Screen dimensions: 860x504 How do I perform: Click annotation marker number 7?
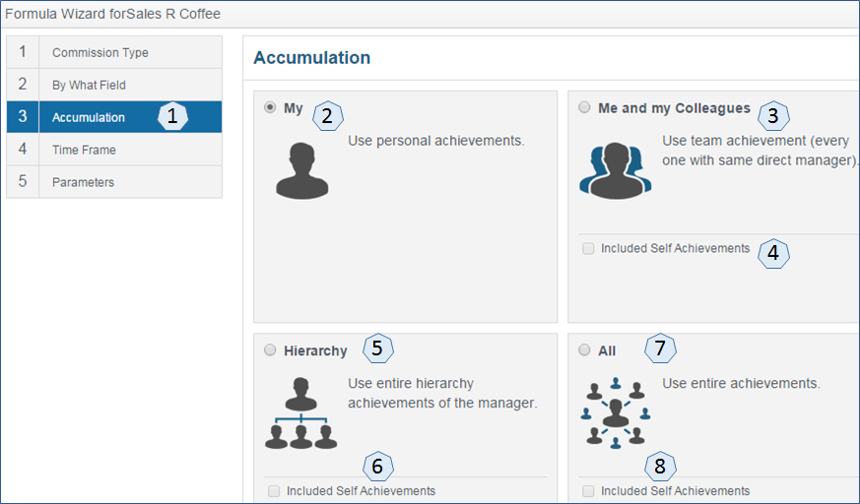[660, 348]
